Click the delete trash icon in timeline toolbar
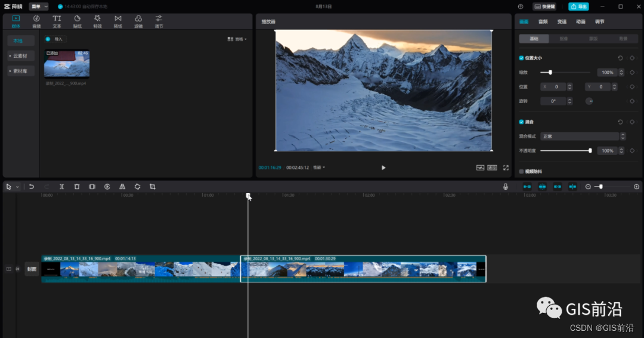Viewport: 644px width, 338px height. click(x=77, y=187)
